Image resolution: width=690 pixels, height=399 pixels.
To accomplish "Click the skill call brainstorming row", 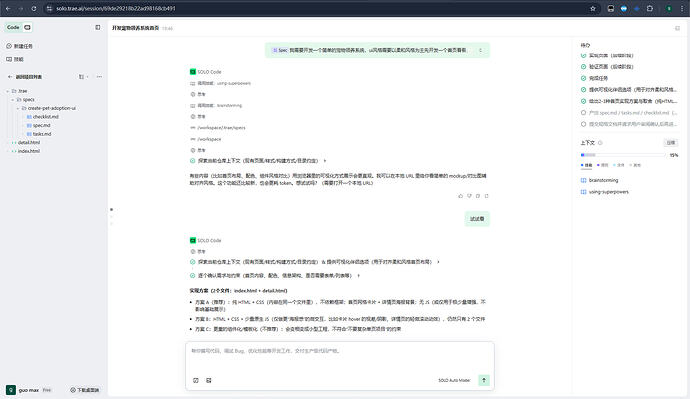I will [x=216, y=106].
